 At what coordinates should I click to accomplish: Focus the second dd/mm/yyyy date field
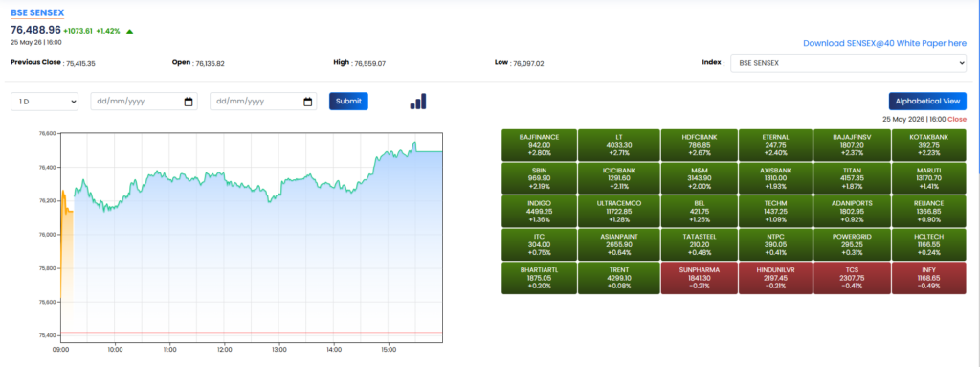coord(263,102)
